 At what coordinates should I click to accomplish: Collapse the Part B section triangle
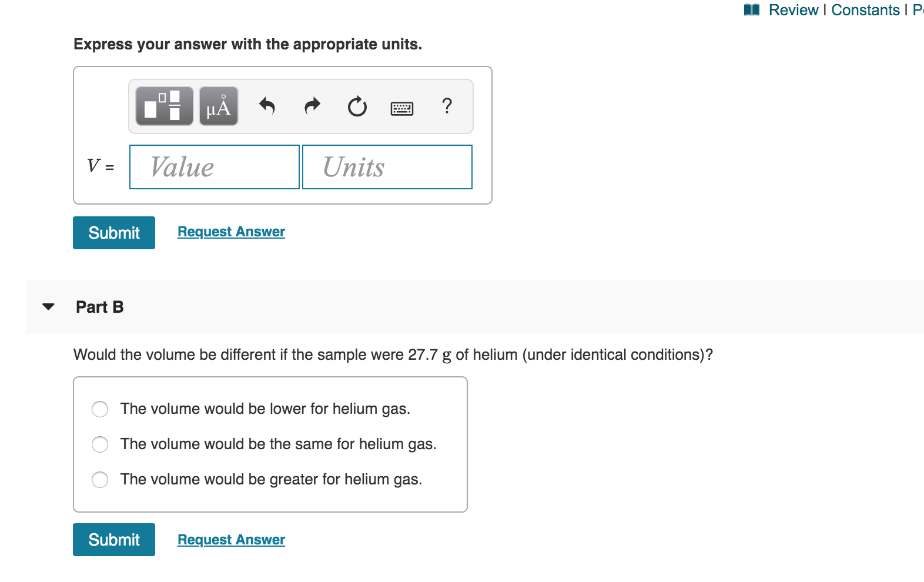(48, 306)
